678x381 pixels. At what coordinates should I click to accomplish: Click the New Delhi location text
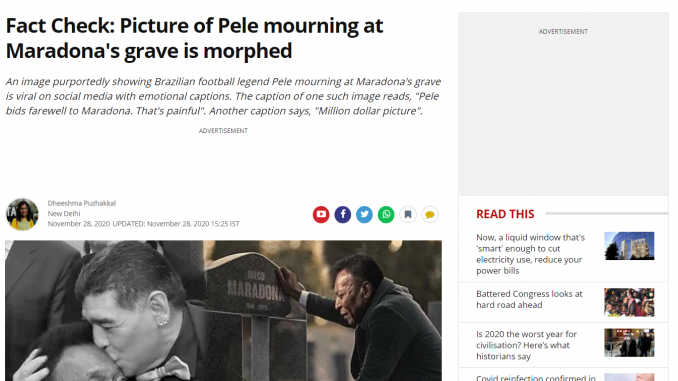pos(64,214)
